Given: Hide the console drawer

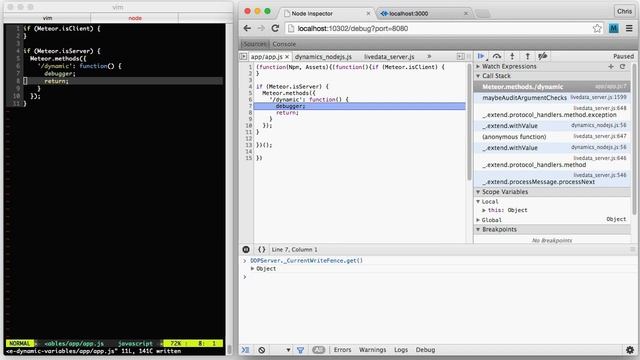Looking at the screenshot, I should 245,350.
